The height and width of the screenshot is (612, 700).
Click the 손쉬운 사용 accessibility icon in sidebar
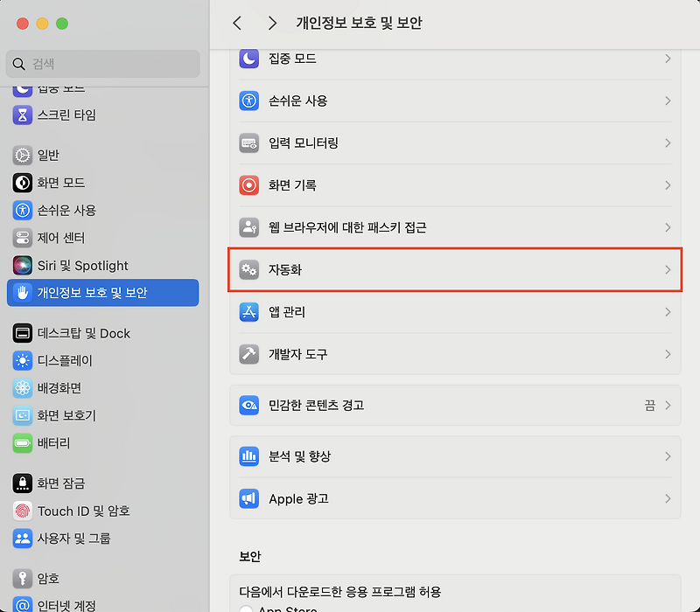click(x=24, y=210)
